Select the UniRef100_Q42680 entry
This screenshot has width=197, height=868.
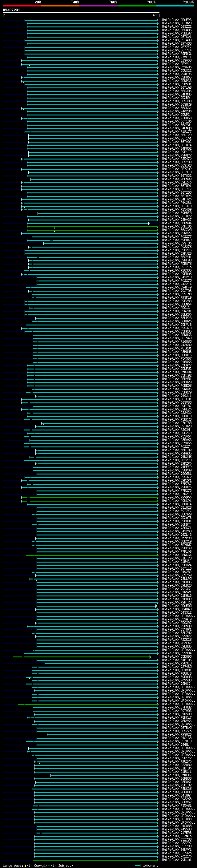(x=176, y=345)
